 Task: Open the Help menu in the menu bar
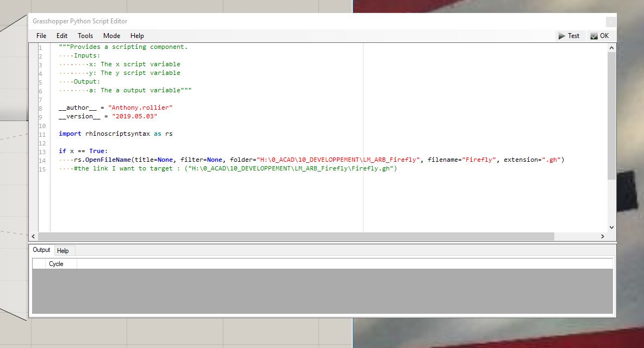click(137, 36)
